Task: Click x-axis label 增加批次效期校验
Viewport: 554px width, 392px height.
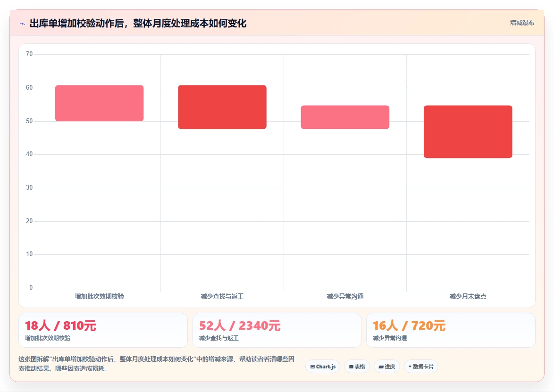Action: (x=99, y=296)
